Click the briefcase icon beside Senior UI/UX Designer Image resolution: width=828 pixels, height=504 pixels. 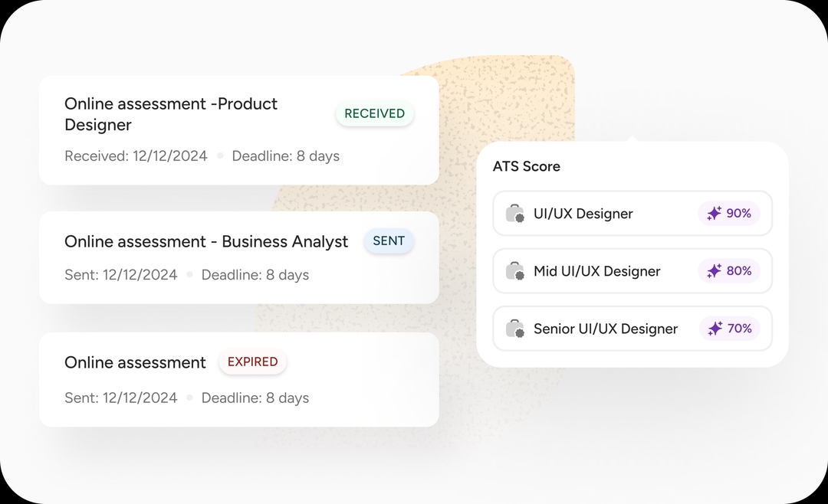515,329
